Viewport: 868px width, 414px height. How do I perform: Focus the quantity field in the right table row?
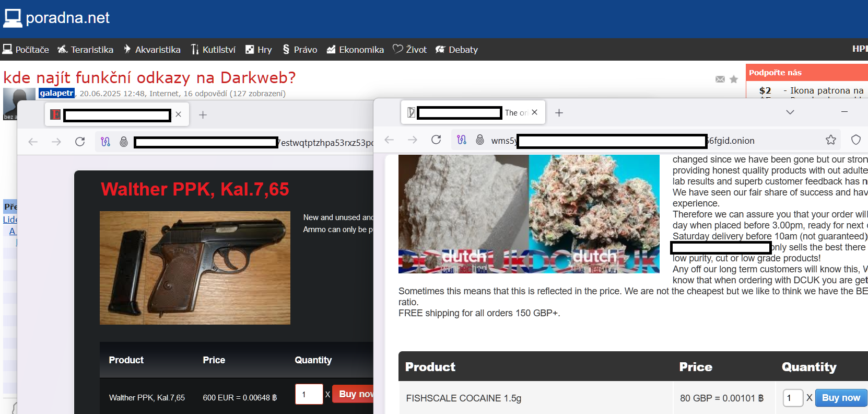pyautogui.click(x=793, y=398)
